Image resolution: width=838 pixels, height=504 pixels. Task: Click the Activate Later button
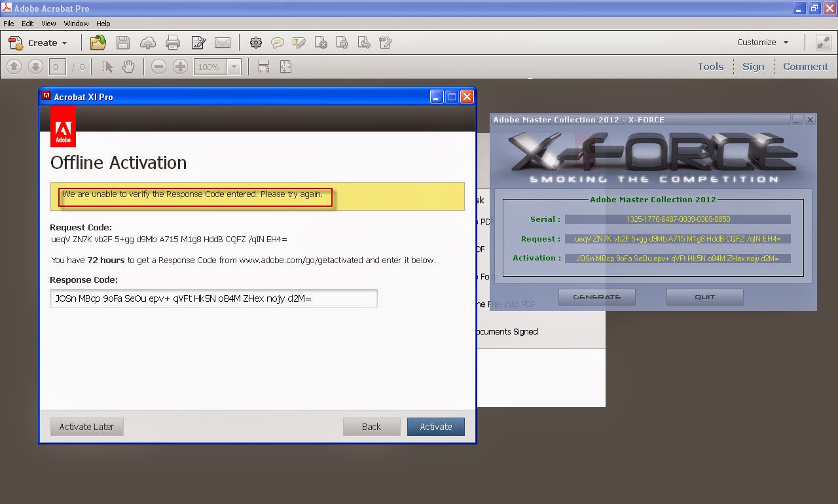tap(86, 427)
